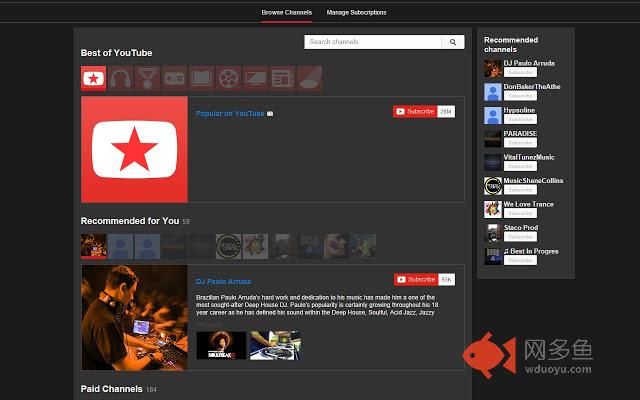Select the TV Shows monitor category icon
The width and height of the screenshot is (640, 400).
point(256,78)
